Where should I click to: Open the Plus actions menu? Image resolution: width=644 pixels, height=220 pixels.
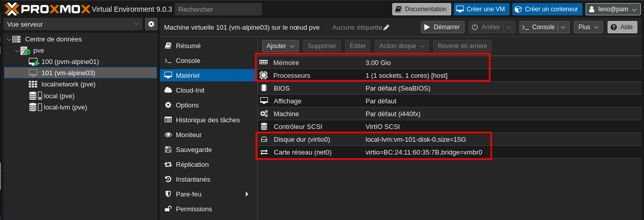point(589,27)
